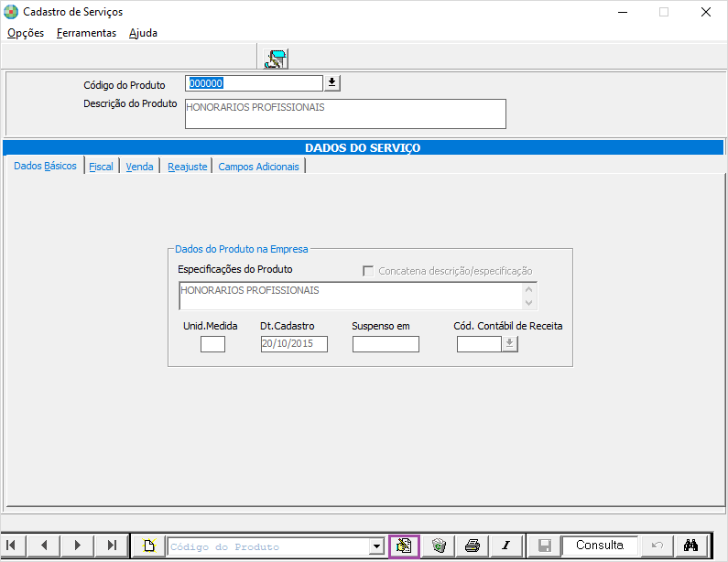
Task: Go to the previous record
Action: coord(44,546)
